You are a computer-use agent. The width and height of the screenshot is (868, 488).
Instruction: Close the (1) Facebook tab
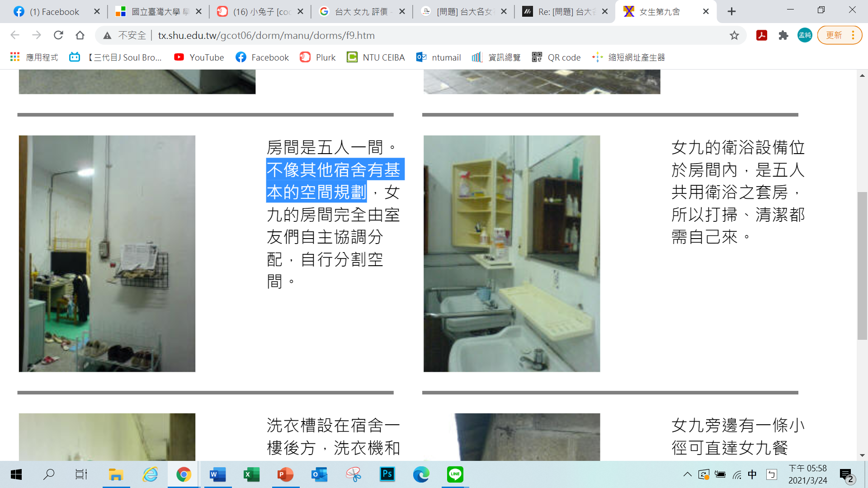click(97, 12)
